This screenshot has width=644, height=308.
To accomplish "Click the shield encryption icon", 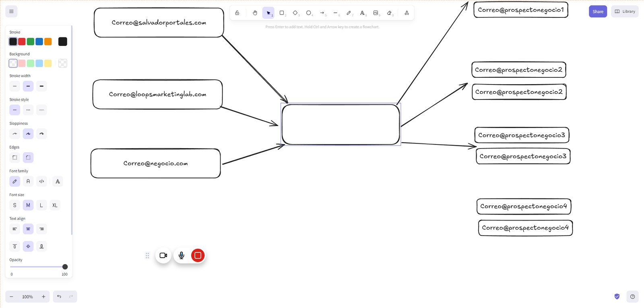I will coord(617,297).
